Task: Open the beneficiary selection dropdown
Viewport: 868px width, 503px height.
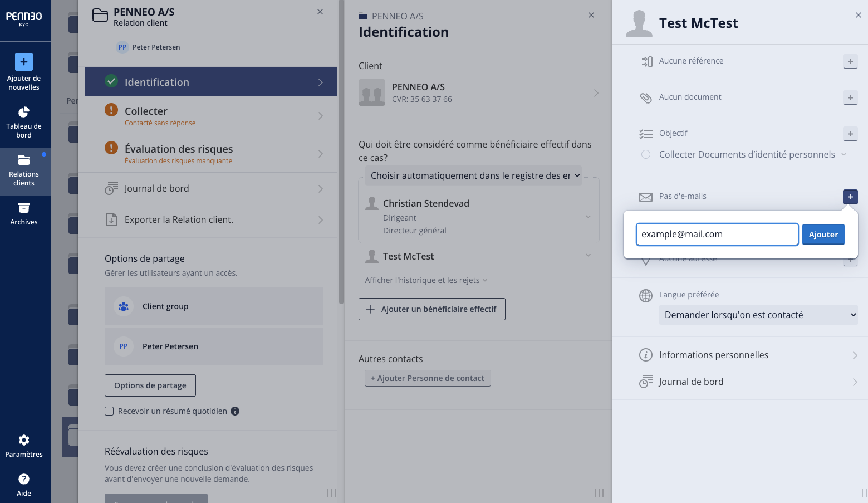Action: click(x=473, y=175)
